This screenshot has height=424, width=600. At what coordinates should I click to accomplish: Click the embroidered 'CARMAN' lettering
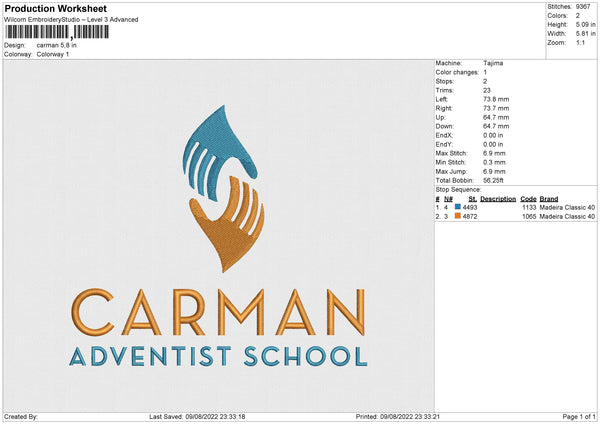coord(218,312)
